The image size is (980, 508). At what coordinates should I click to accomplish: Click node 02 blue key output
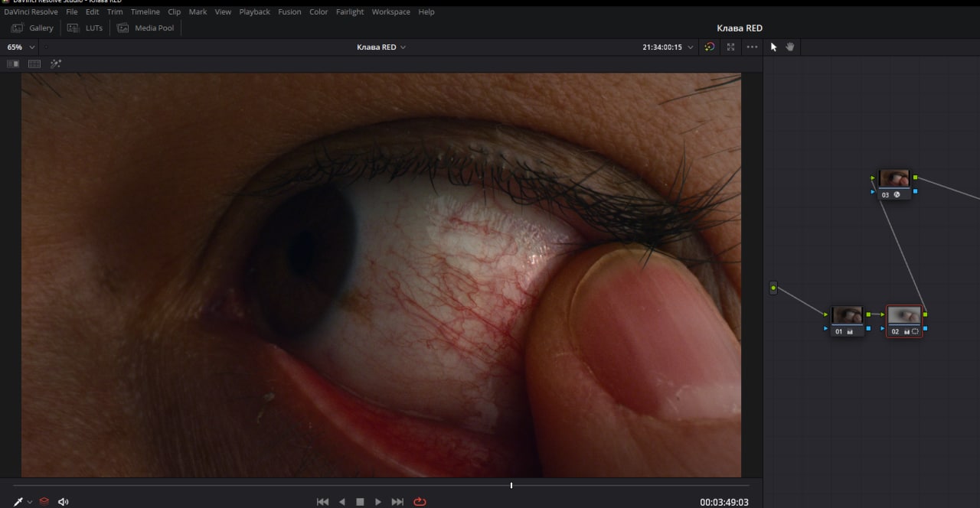point(926,328)
